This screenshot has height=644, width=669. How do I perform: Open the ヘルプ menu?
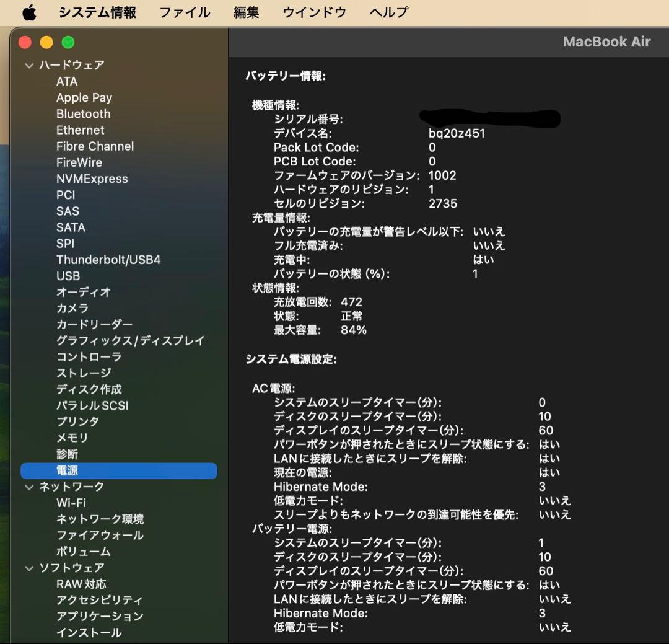click(x=389, y=12)
